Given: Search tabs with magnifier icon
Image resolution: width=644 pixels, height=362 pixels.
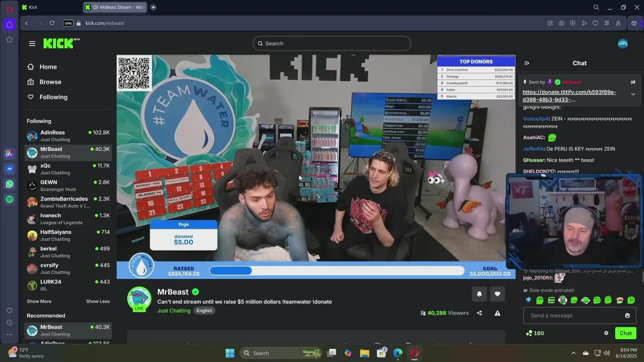Looking at the screenshot, I should tap(596, 7).
